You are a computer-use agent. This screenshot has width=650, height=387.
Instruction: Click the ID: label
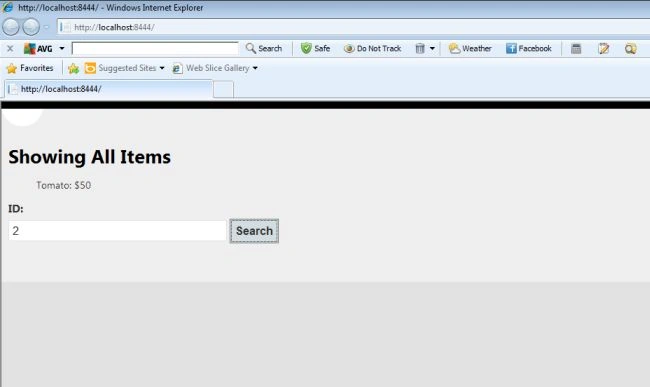click(16, 208)
